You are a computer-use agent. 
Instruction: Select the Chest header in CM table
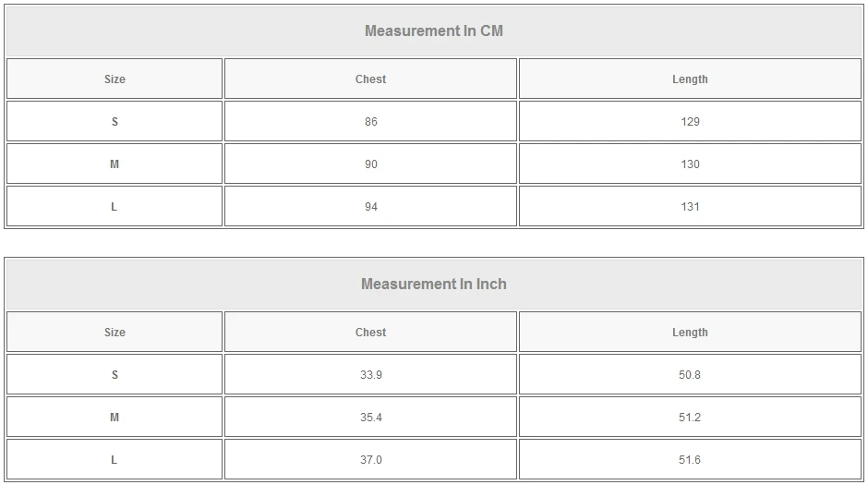tap(370, 79)
